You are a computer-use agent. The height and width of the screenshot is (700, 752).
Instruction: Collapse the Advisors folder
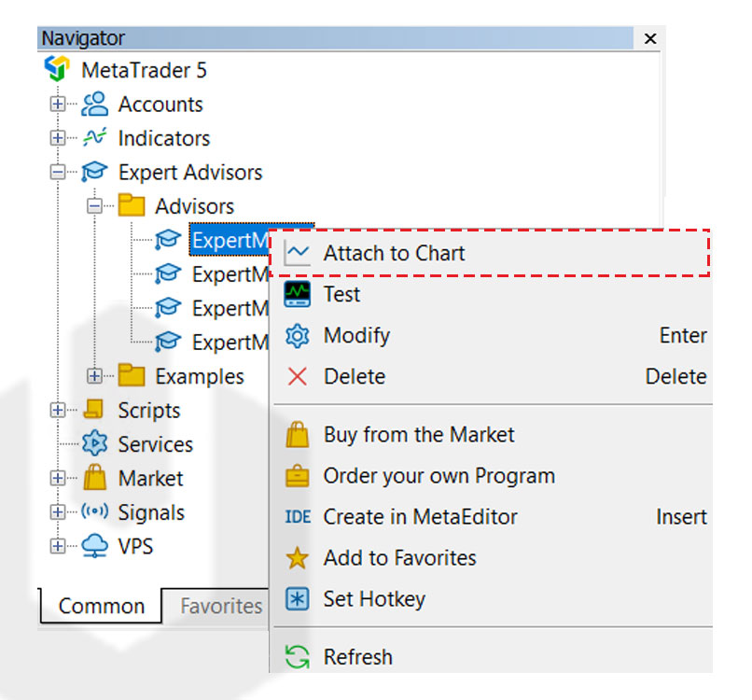tap(94, 206)
